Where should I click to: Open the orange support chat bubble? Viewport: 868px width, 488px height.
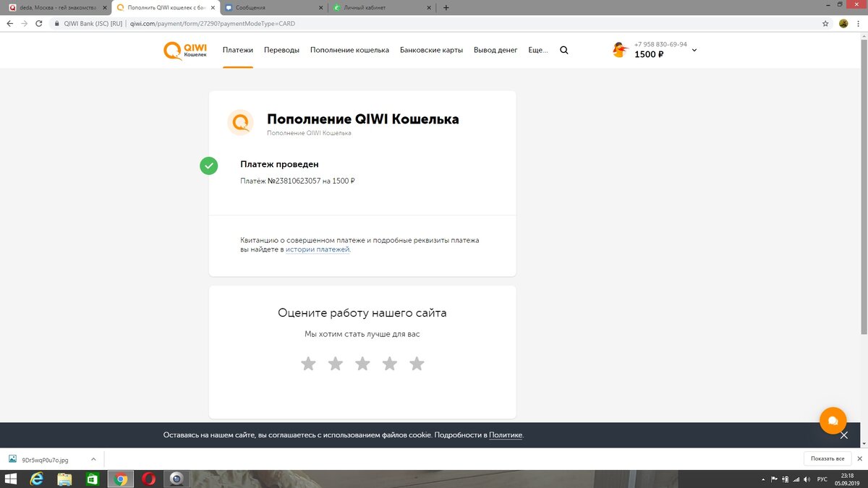833,420
